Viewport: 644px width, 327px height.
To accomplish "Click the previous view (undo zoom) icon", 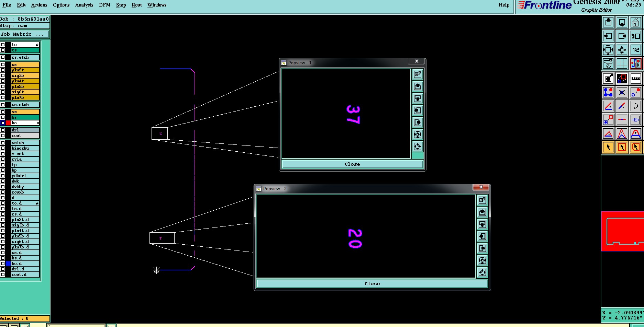I will click(636, 36).
